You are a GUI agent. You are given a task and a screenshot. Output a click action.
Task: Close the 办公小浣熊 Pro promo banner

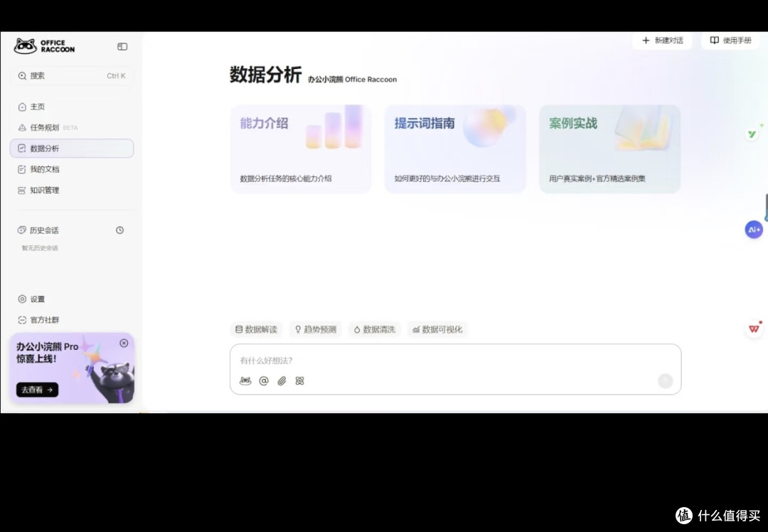(124, 343)
